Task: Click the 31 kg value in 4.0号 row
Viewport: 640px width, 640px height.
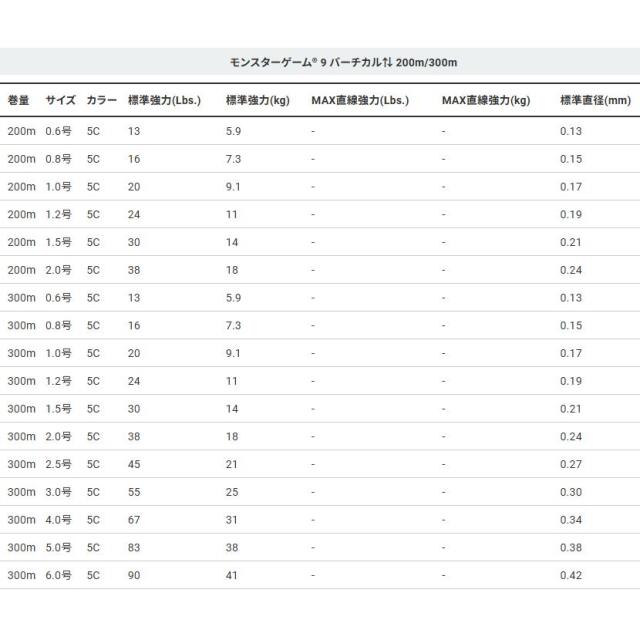Action: coord(231,520)
